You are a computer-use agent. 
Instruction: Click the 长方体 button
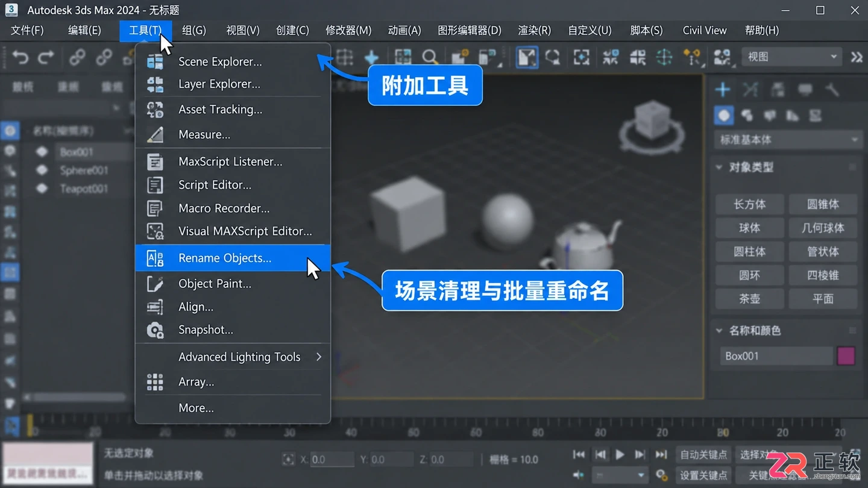point(750,204)
